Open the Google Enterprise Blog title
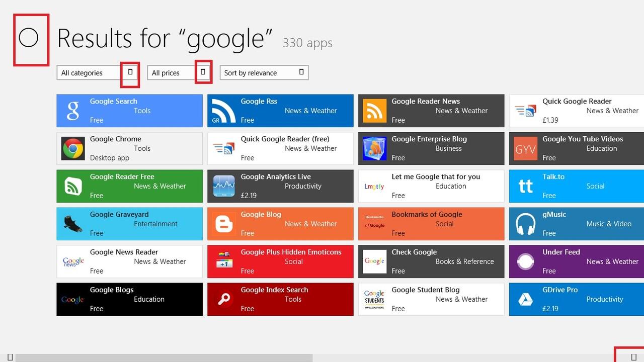644x362 pixels. (429, 139)
